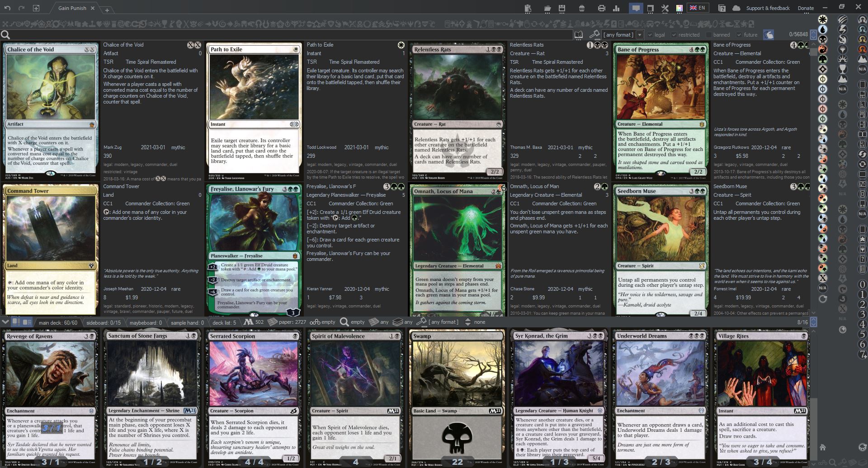
Task: Click the help question mark icon
Action: (722, 8)
